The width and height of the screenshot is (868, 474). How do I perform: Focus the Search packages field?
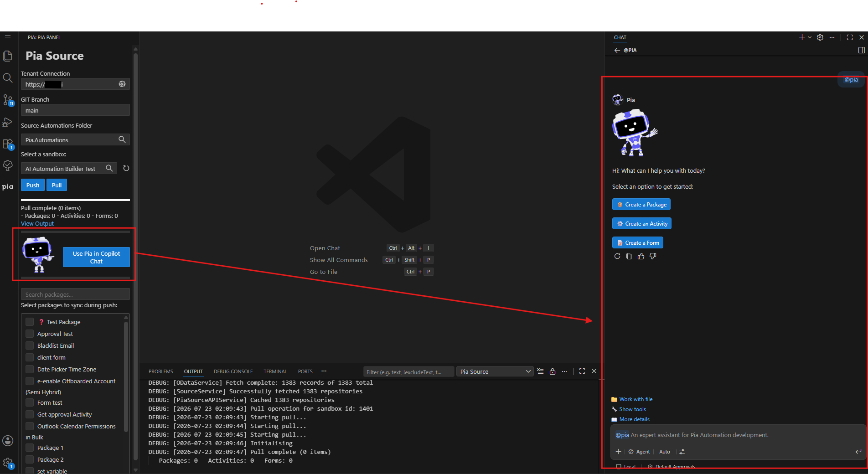75,294
